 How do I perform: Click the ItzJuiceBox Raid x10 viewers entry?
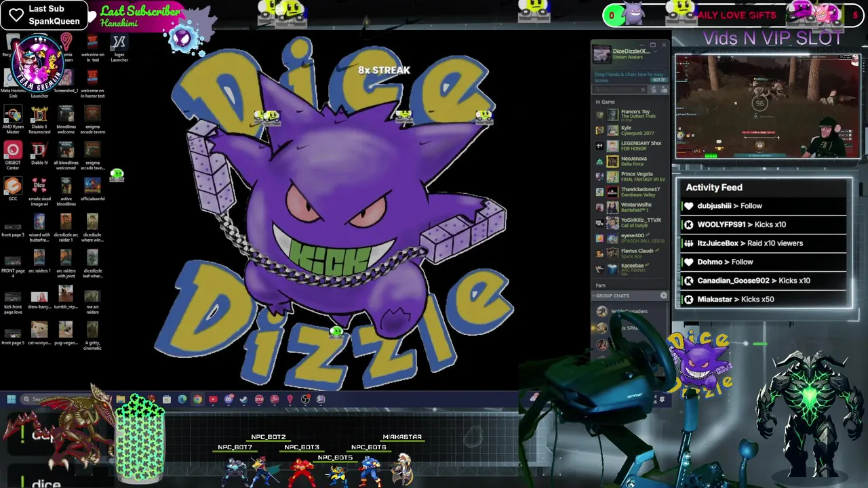(x=764, y=243)
